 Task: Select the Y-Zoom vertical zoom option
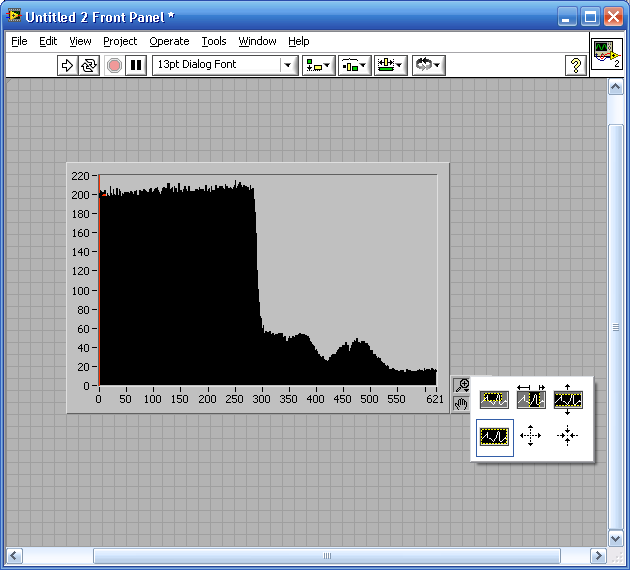pyautogui.click(x=568, y=400)
